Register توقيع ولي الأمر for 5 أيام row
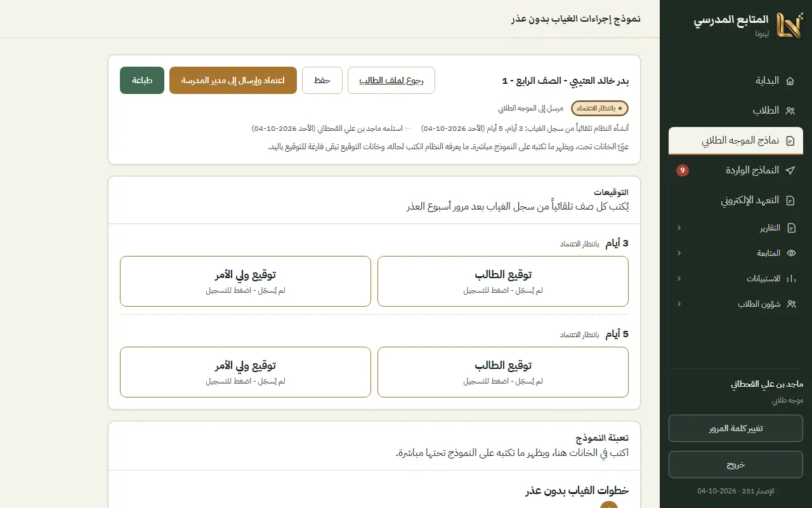The height and width of the screenshot is (508, 812). [246, 372]
